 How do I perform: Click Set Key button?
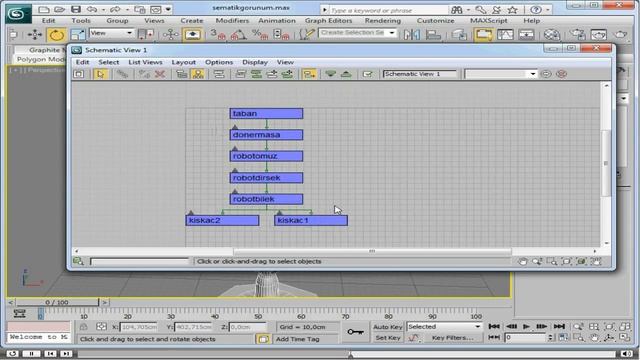387,338
